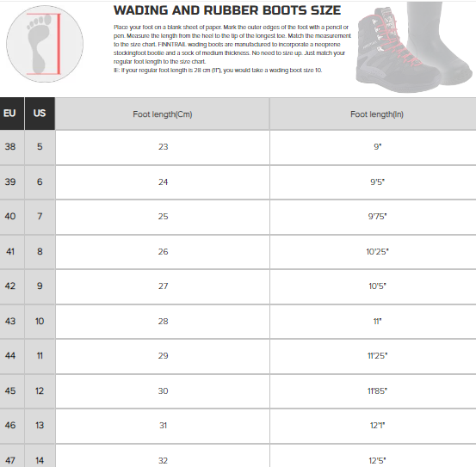Select the US column header
Viewport: 476px width, 467px height.
click(x=40, y=114)
